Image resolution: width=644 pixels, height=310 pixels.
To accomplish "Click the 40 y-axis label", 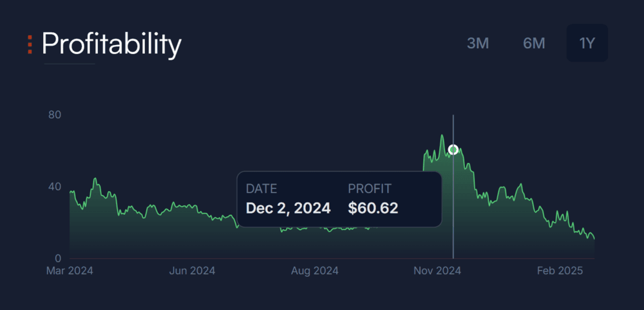I will [54, 187].
